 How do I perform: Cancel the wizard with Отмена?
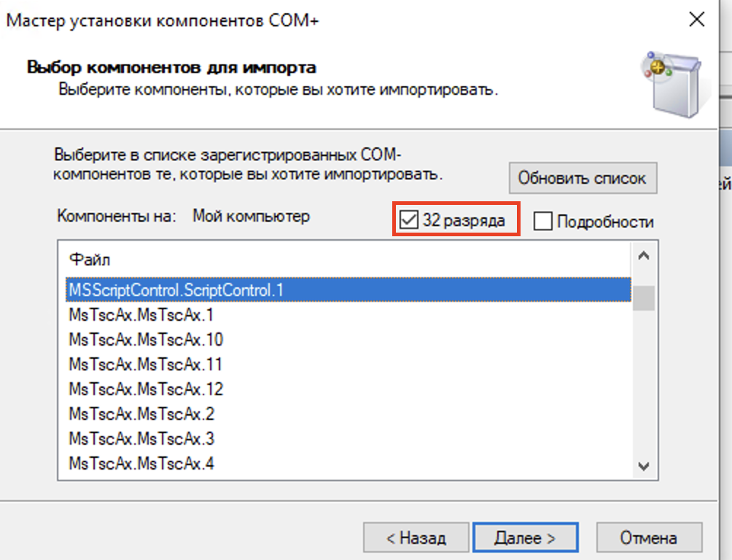point(648,538)
